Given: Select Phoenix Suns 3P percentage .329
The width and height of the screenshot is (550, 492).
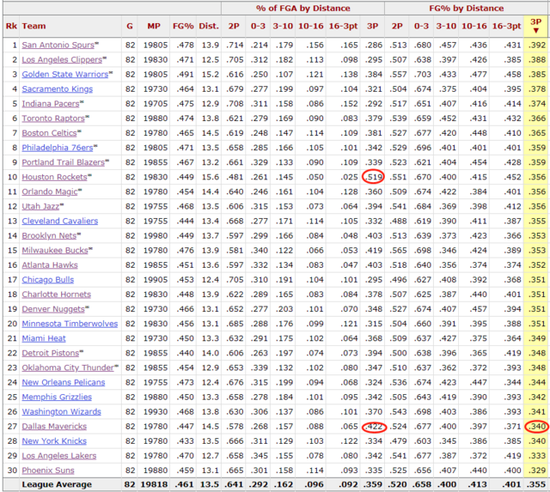Looking at the screenshot, I should tap(537, 471).
